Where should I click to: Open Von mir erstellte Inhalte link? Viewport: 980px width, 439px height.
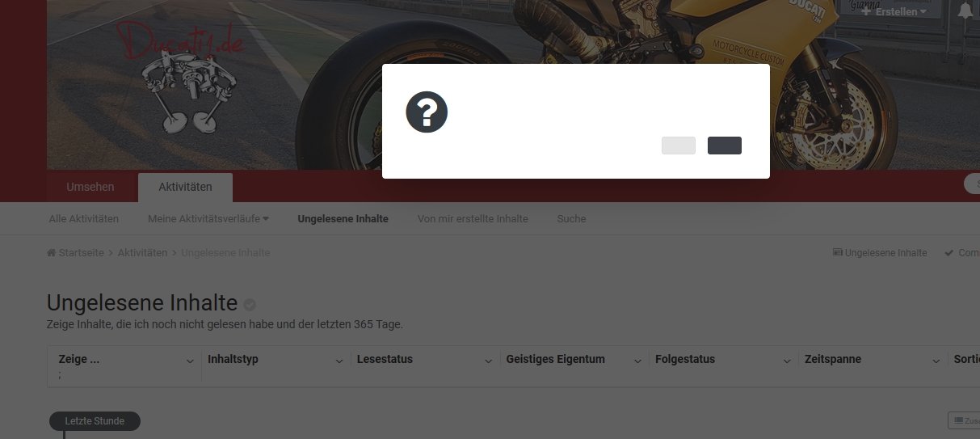(x=473, y=219)
